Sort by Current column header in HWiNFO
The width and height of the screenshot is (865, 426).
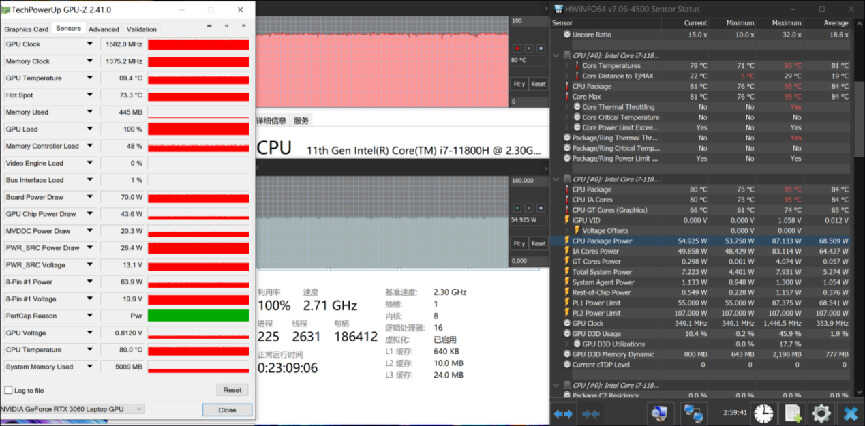pyautogui.click(x=695, y=23)
